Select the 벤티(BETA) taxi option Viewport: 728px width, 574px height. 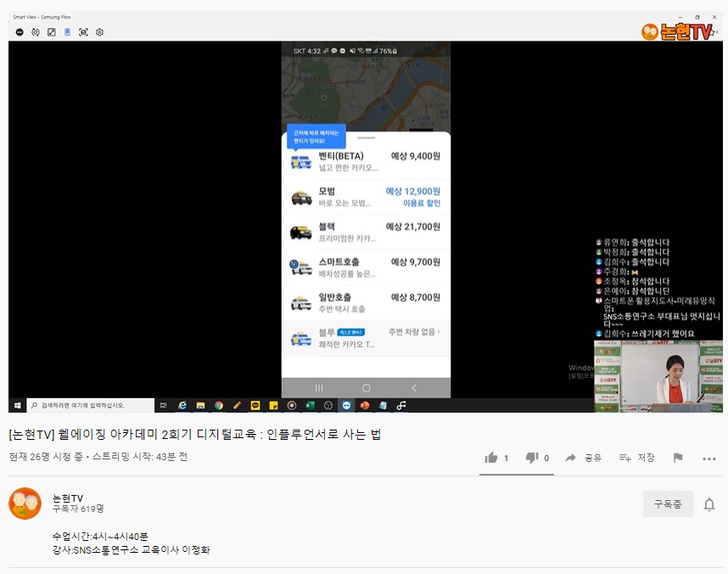(366, 161)
